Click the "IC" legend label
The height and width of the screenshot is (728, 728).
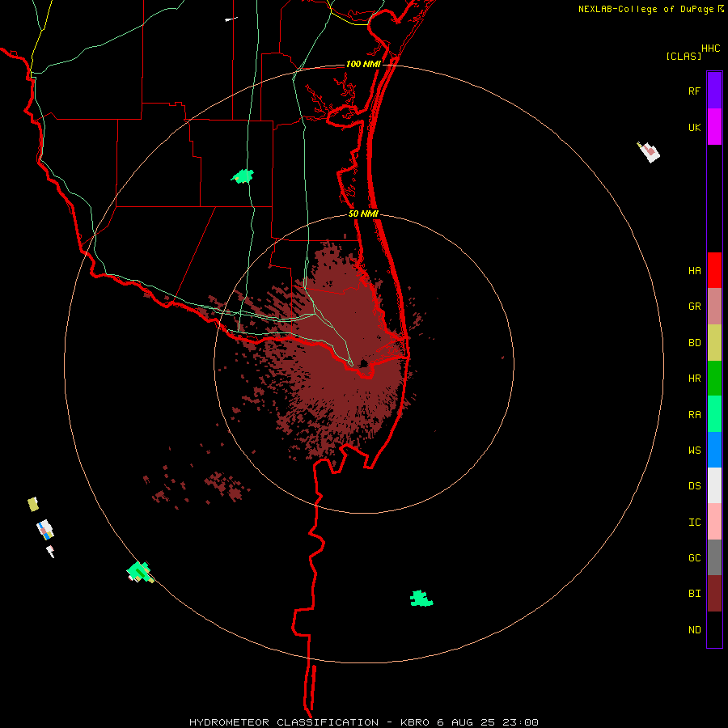694,522
